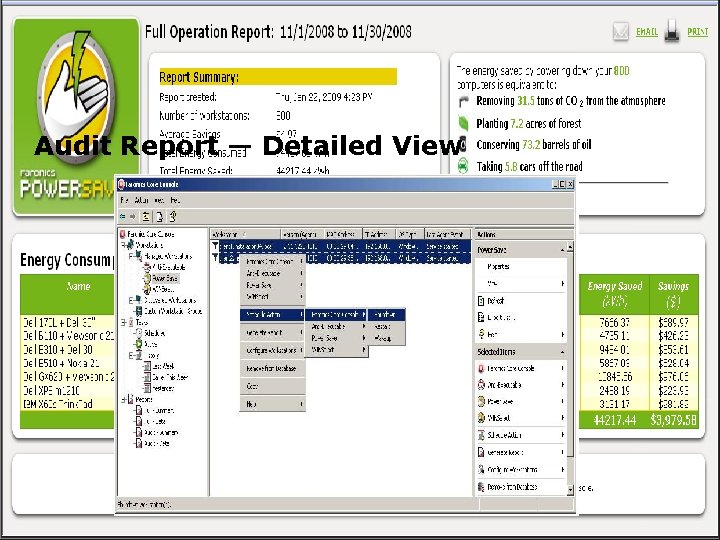720x540 pixels.
Task: Click Properties in the Actions pane
Action: pos(498,266)
